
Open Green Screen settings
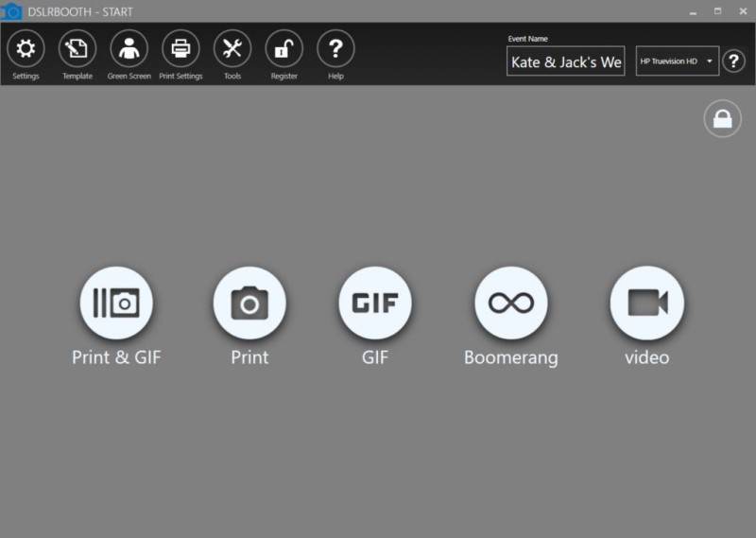tap(129, 49)
